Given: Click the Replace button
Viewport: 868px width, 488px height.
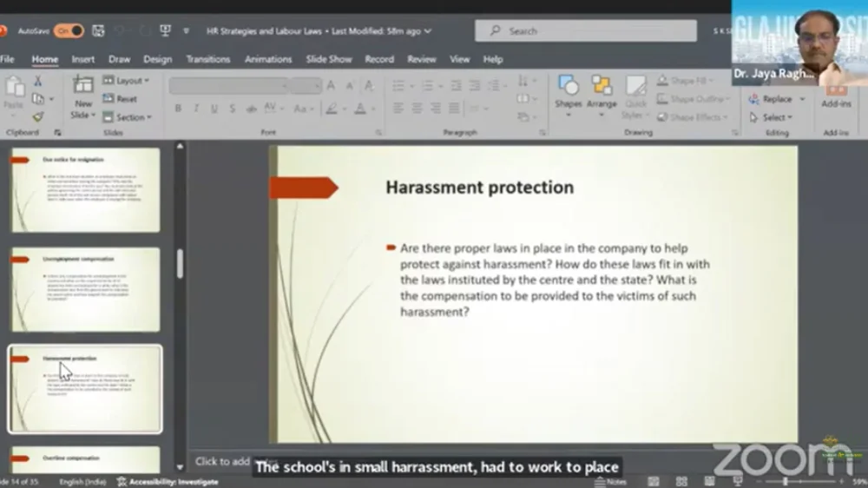Looking at the screenshot, I should click(x=772, y=99).
